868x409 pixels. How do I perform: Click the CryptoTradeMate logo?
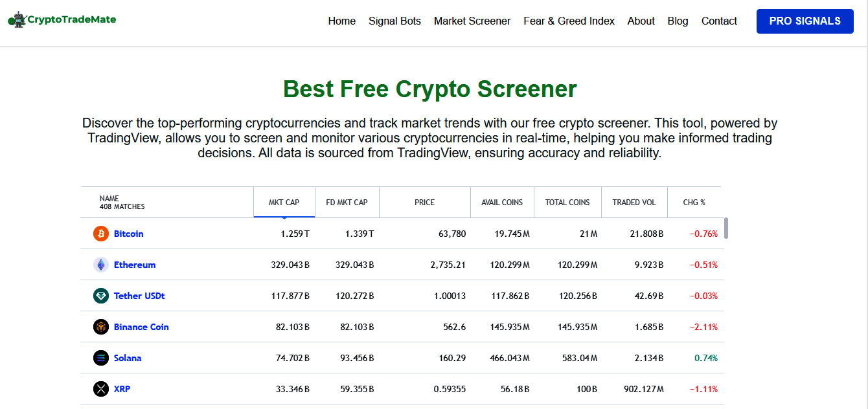[x=62, y=20]
